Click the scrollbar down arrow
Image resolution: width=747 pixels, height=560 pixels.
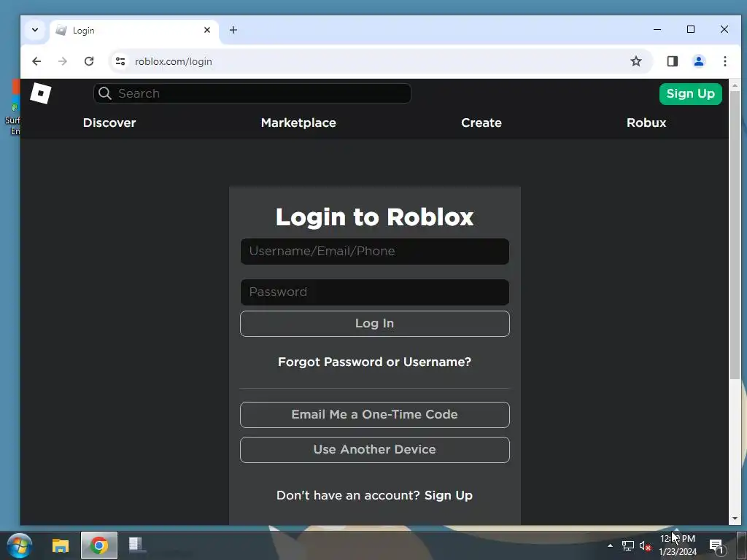pos(735,518)
